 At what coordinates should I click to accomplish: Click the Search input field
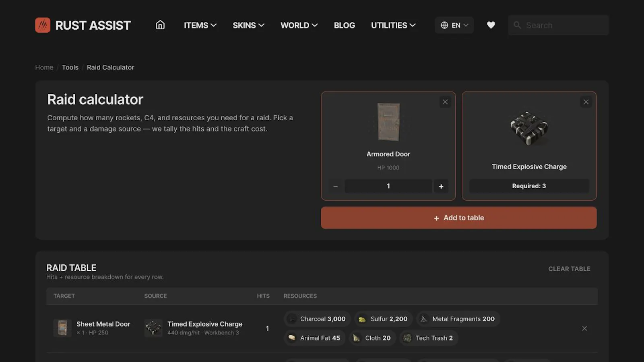tap(558, 25)
